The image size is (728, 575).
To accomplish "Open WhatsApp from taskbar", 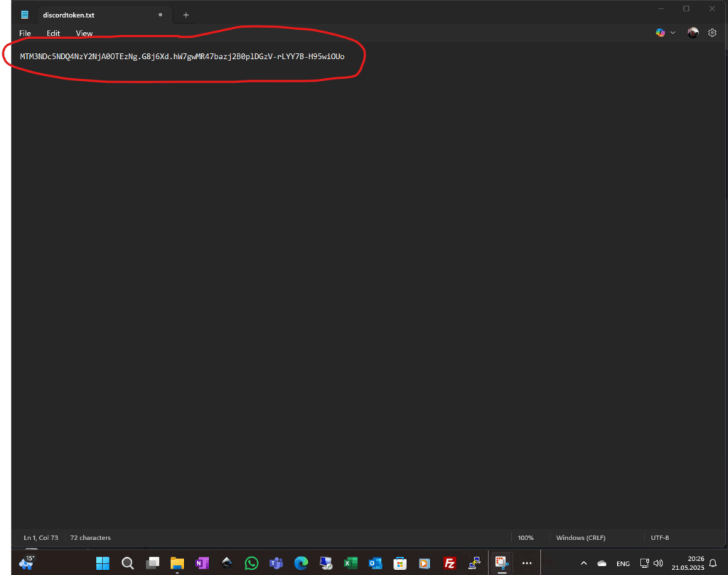I will coord(252,564).
